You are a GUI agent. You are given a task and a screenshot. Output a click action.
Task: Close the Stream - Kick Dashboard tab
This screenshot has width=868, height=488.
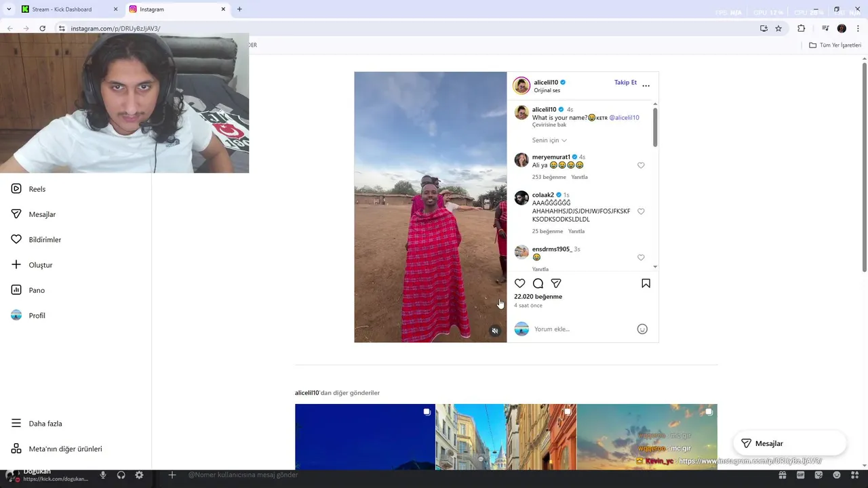pos(115,9)
